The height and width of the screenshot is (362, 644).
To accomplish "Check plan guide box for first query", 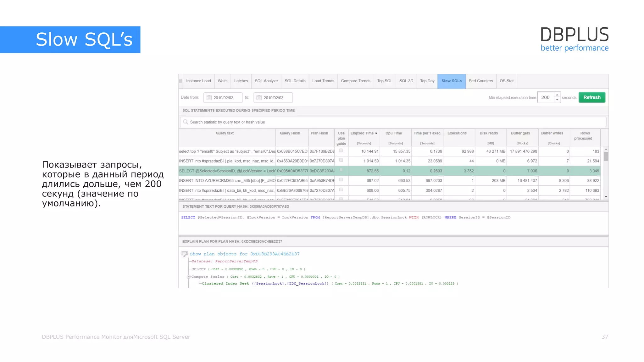I will (x=341, y=151).
